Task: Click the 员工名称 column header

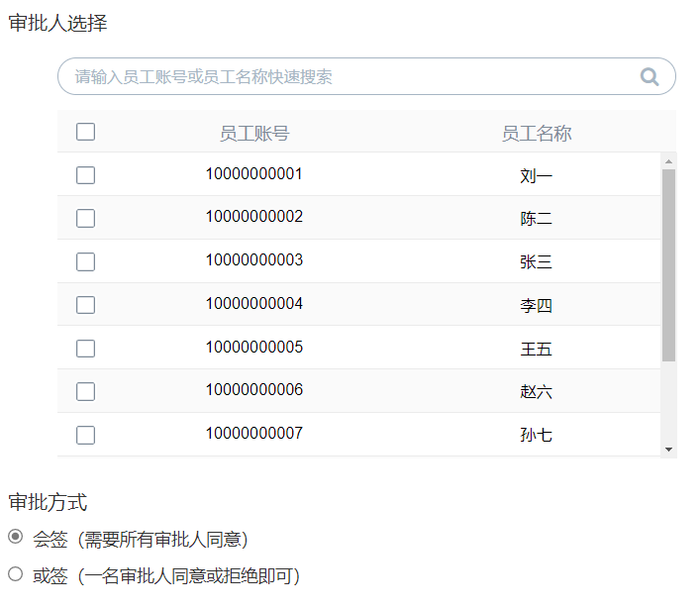Action: (537, 134)
